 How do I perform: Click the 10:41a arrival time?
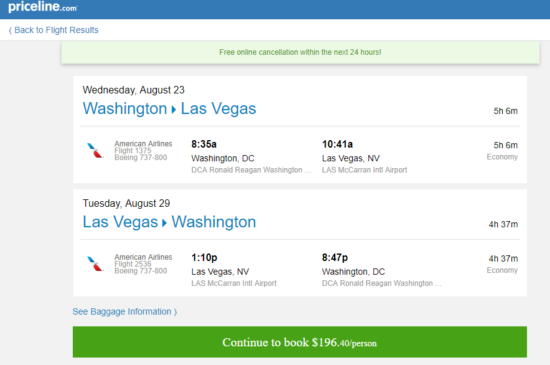click(x=337, y=144)
